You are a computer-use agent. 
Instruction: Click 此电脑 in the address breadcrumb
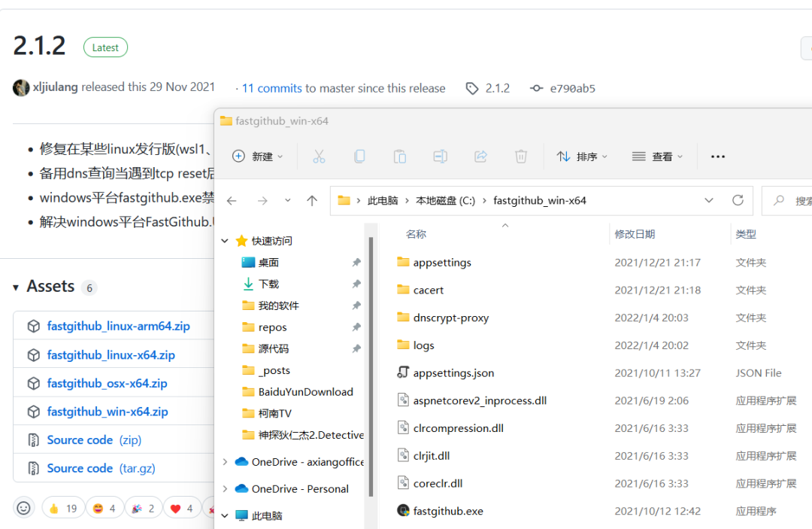(x=383, y=200)
